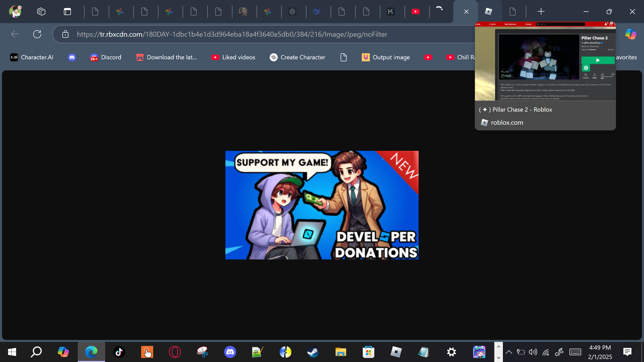
Task: Open the Output image bookmark
Action: [386, 57]
